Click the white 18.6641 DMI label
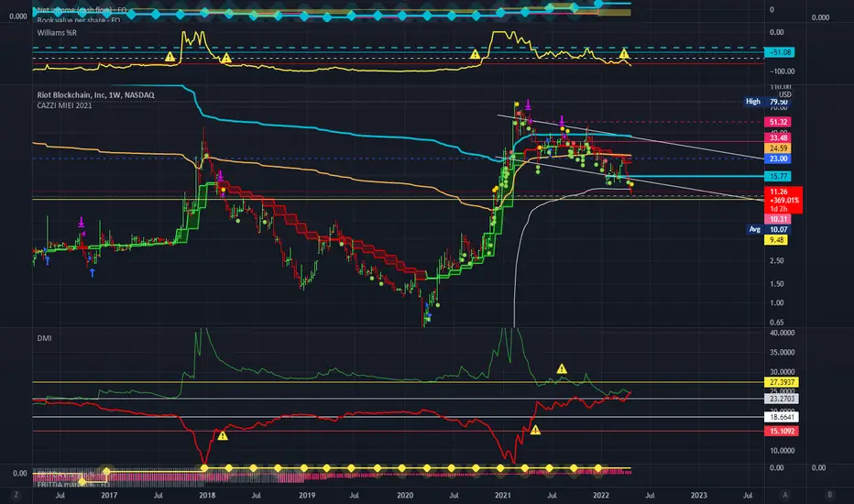This screenshot has height=504, width=854. coord(783,417)
